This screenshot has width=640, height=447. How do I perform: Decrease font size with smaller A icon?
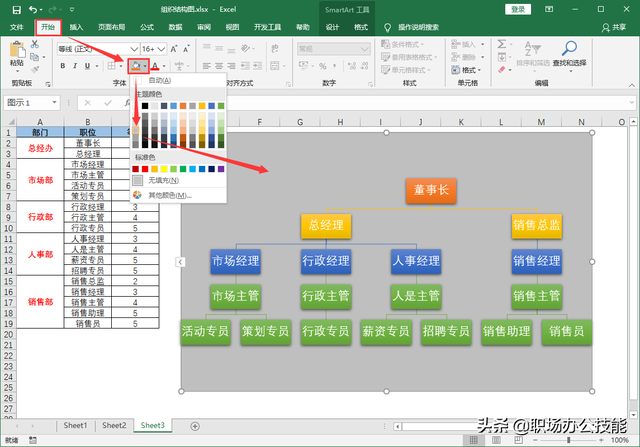[x=186, y=49]
